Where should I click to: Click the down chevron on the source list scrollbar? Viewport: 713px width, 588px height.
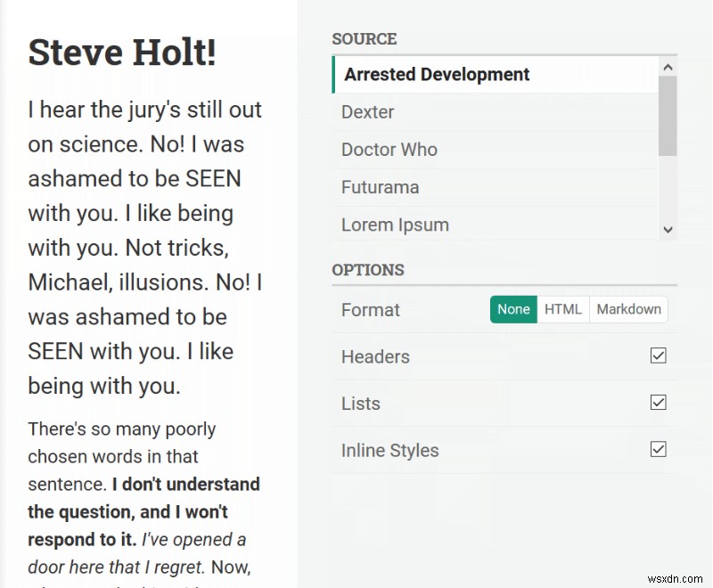coord(668,230)
